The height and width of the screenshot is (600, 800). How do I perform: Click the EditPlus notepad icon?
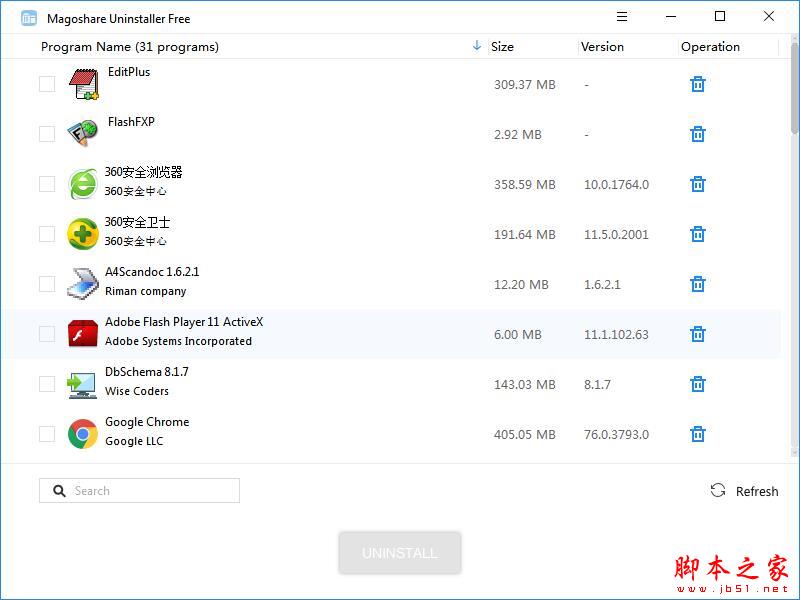[x=84, y=84]
